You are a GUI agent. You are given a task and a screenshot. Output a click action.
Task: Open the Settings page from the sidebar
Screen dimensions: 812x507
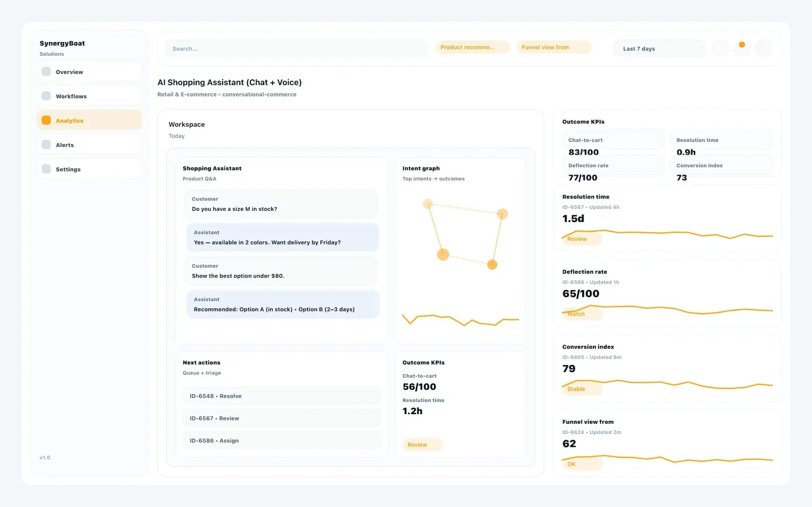tap(46, 169)
